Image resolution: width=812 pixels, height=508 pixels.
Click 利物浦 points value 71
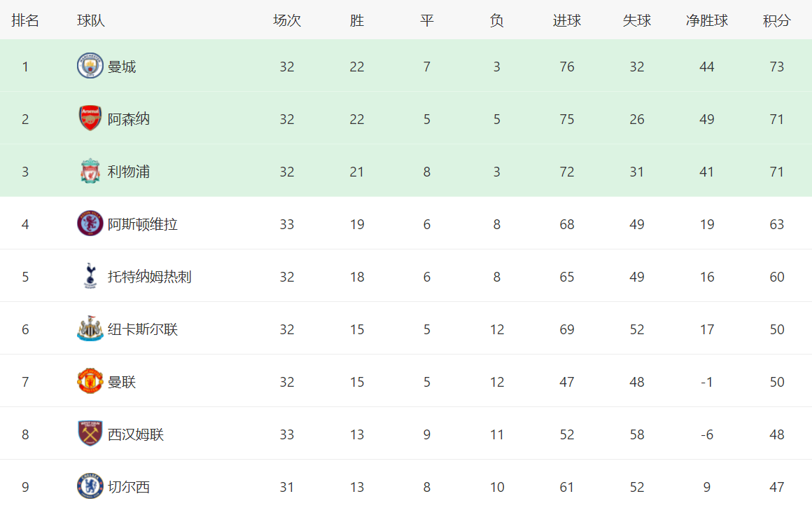tap(777, 172)
